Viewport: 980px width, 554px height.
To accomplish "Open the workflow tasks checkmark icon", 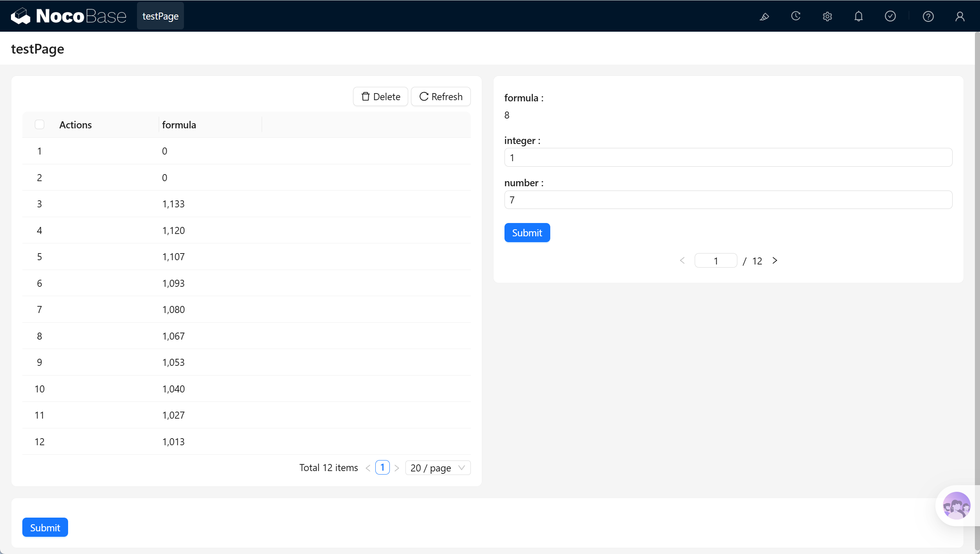I will point(890,16).
